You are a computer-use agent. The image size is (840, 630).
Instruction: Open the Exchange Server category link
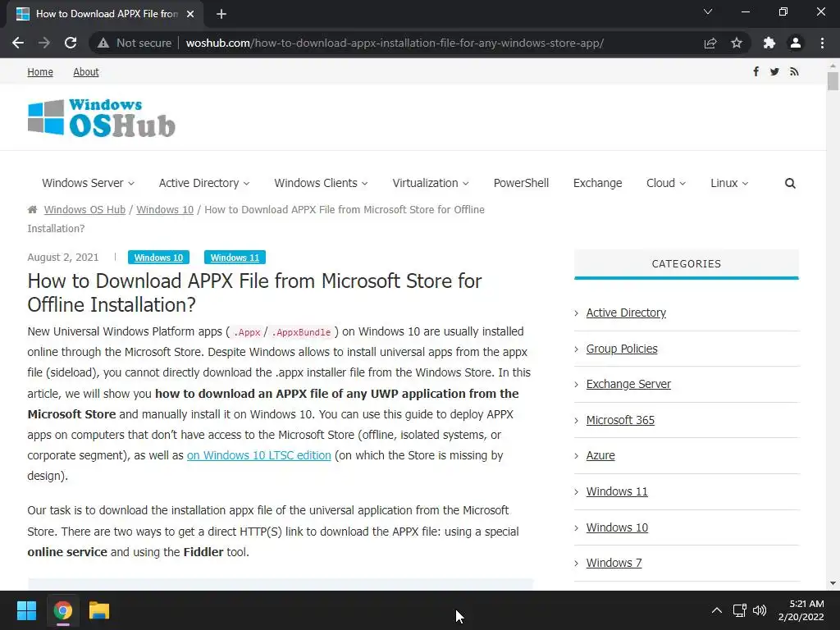click(628, 384)
